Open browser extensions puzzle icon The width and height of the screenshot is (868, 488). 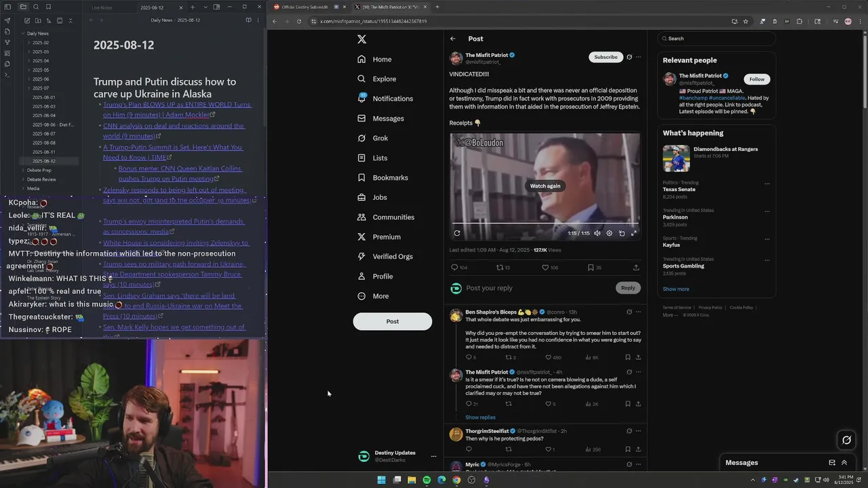pos(800,21)
